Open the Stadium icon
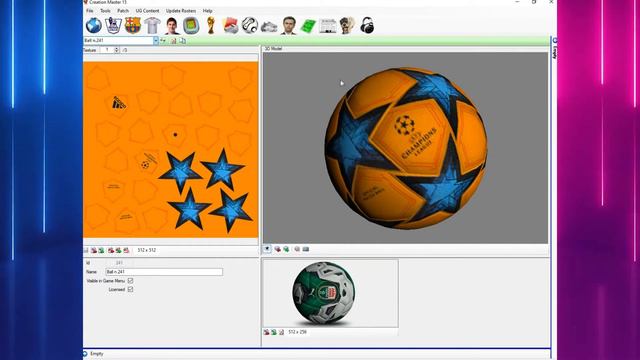Image resolution: width=640 pixels, height=360 pixels. click(x=191, y=26)
